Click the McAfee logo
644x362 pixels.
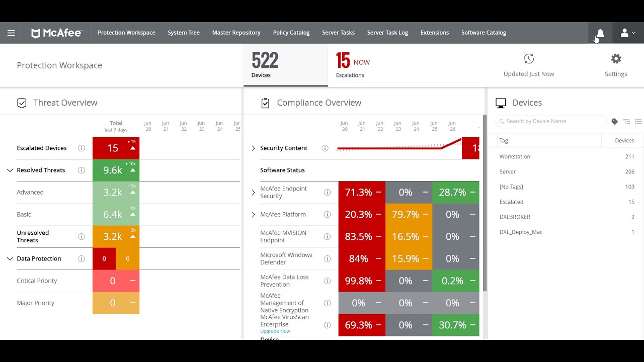click(x=56, y=33)
